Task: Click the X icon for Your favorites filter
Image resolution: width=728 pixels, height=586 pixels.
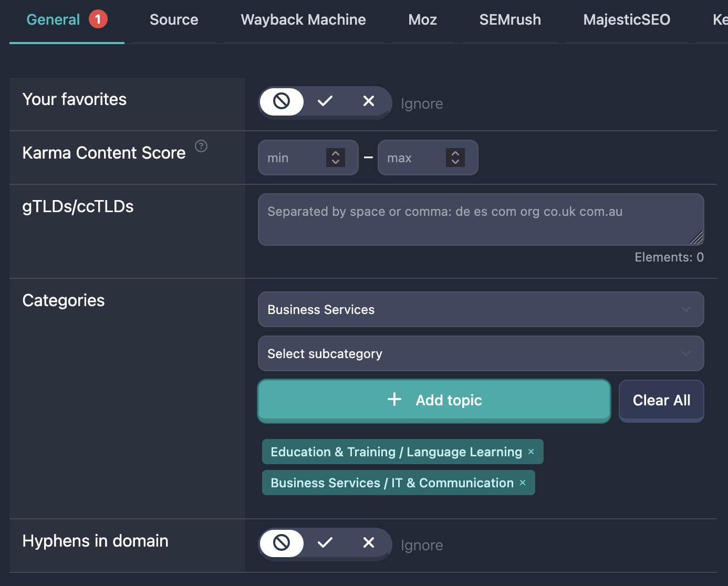Action: (x=368, y=101)
